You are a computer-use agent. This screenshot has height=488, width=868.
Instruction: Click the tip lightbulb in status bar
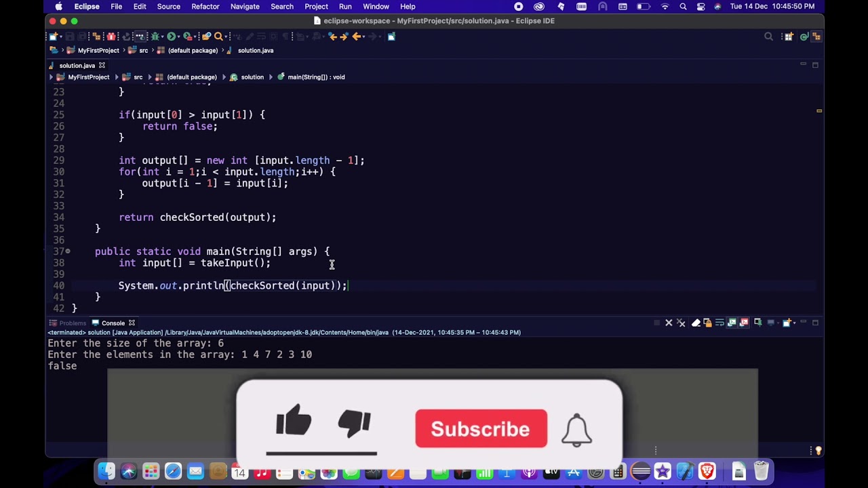tap(818, 451)
